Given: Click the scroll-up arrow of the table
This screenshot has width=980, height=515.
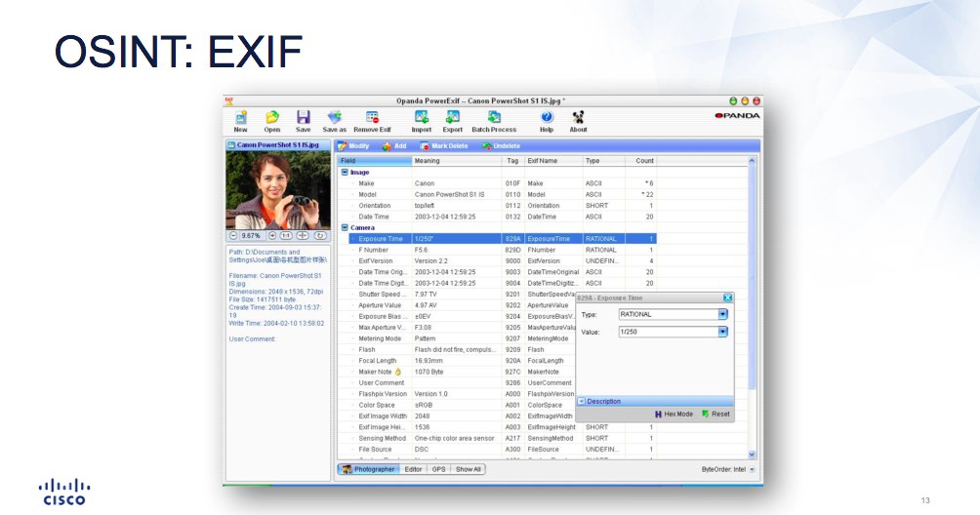Looking at the screenshot, I should [752, 161].
